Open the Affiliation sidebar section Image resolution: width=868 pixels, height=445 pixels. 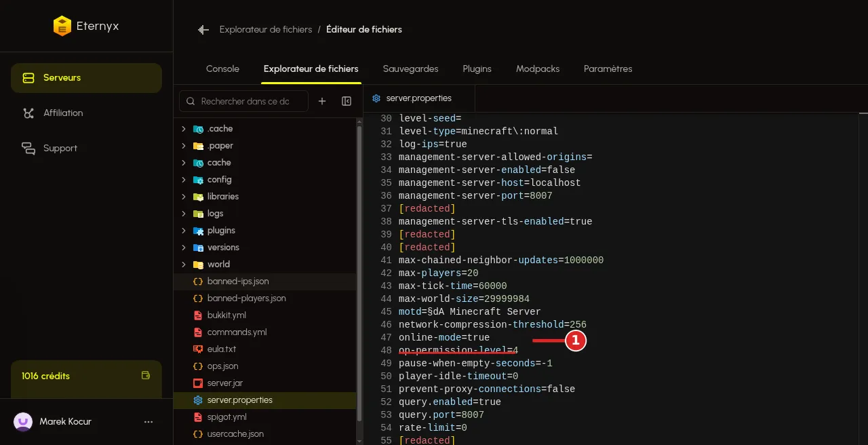(x=86, y=113)
